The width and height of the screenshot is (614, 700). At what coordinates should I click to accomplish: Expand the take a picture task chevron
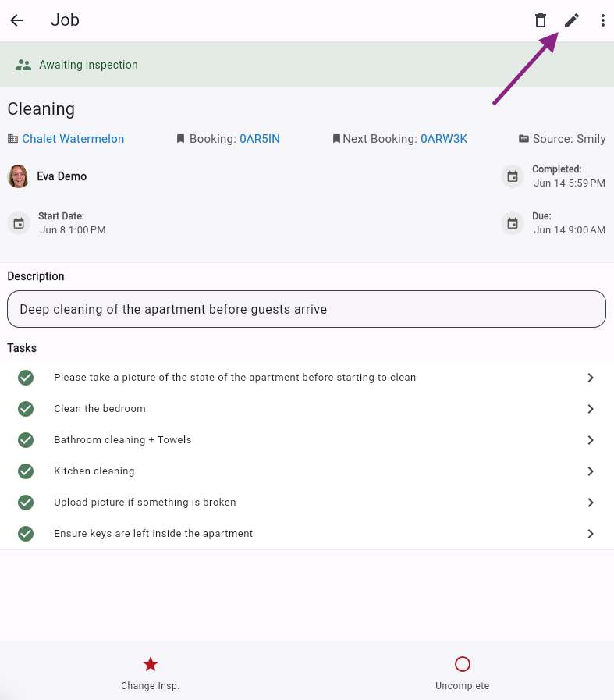[x=591, y=378]
